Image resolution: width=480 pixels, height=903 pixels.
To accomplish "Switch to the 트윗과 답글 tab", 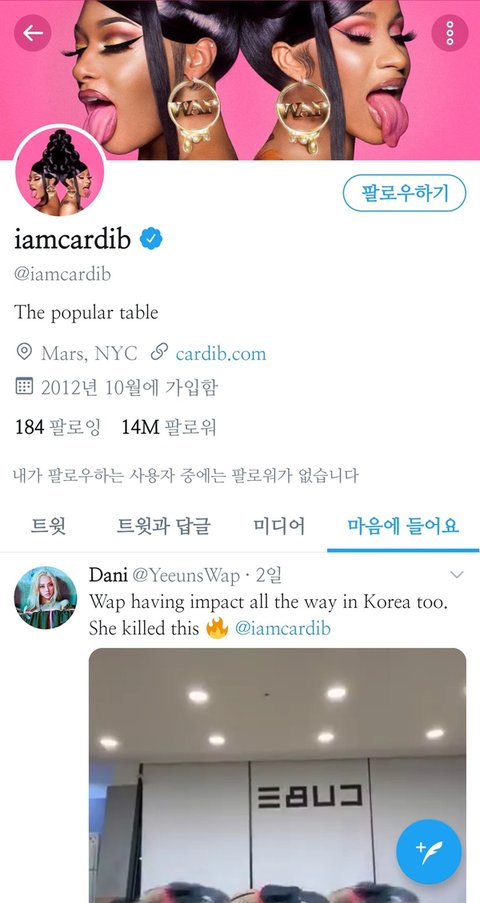I will pos(164,526).
